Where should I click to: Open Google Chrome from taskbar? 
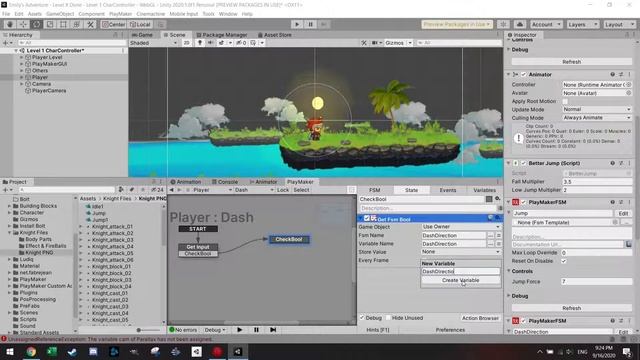coord(31,351)
